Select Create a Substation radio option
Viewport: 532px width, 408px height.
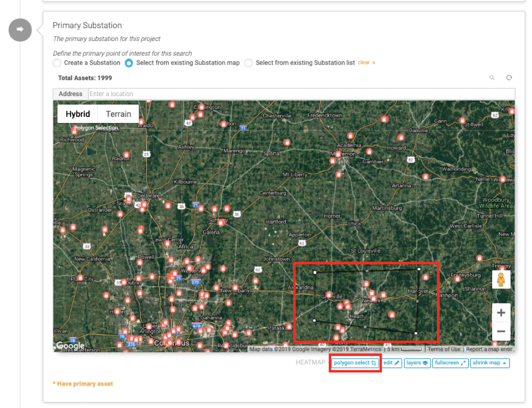pos(57,63)
